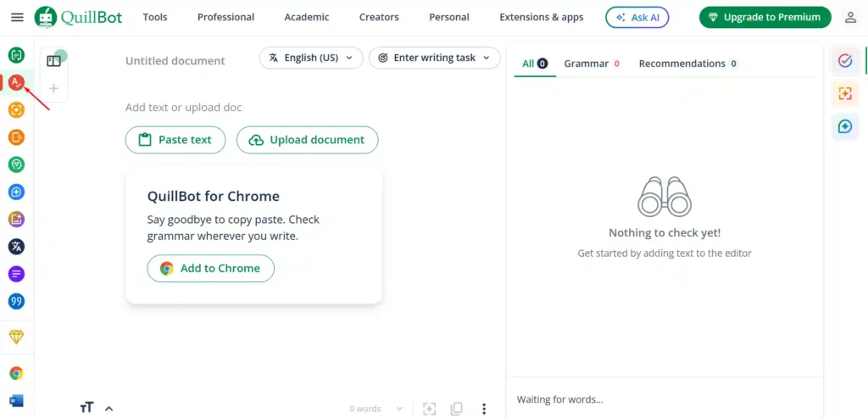
Task: Expand the English (US) language dropdown
Action: tap(311, 58)
